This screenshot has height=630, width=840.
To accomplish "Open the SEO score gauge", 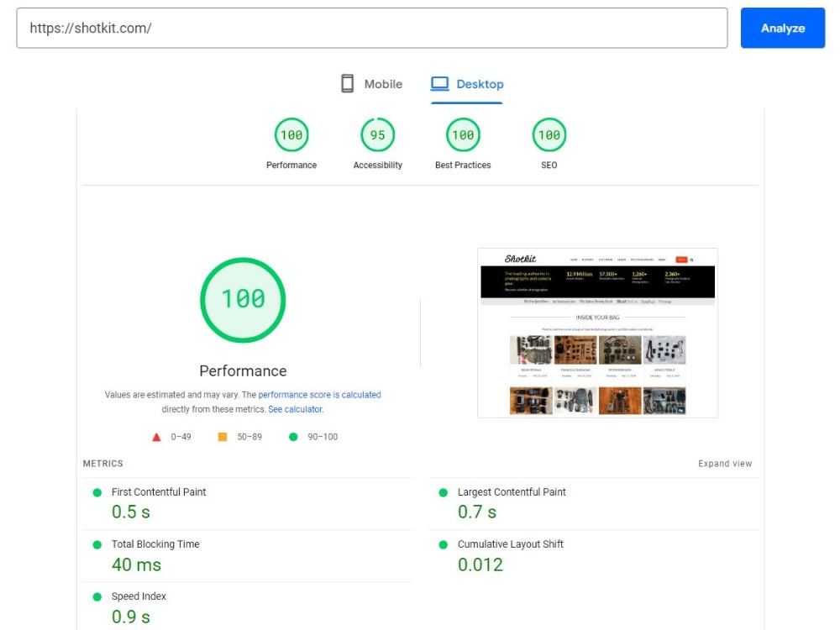I will [549, 135].
